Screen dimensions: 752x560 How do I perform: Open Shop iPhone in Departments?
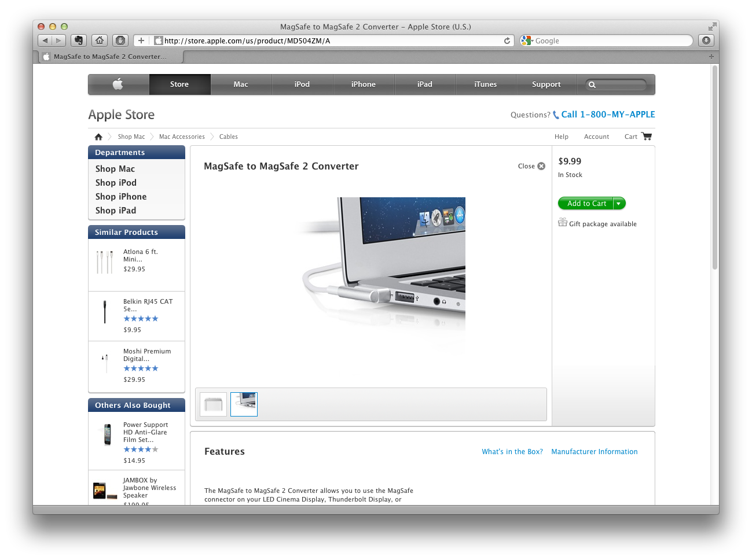click(121, 197)
